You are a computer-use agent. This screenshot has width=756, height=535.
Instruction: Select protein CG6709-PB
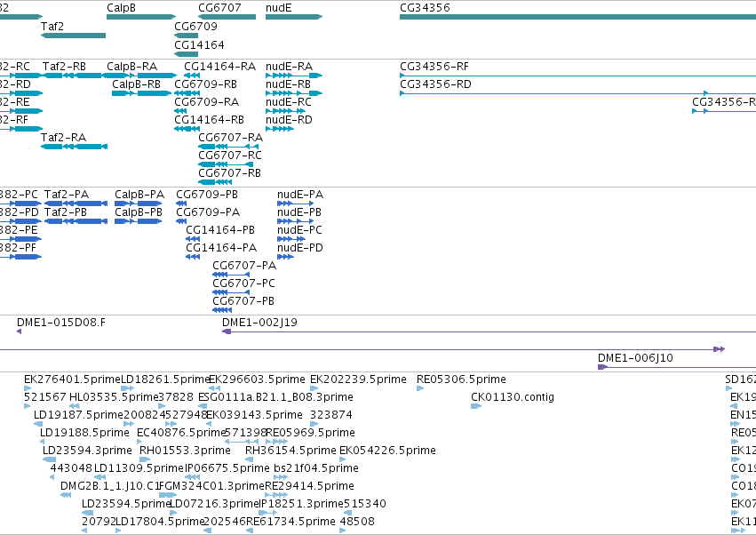pyautogui.click(x=207, y=195)
